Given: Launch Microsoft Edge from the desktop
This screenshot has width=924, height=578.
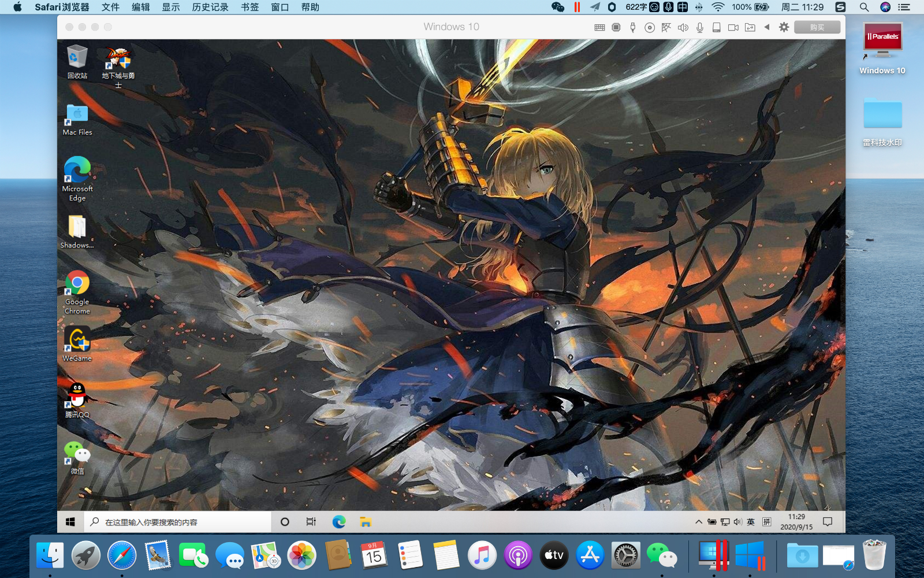Looking at the screenshot, I should coord(77,179).
